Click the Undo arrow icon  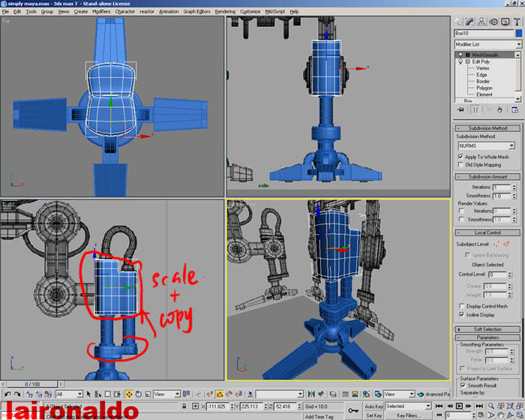coord(7,394)
